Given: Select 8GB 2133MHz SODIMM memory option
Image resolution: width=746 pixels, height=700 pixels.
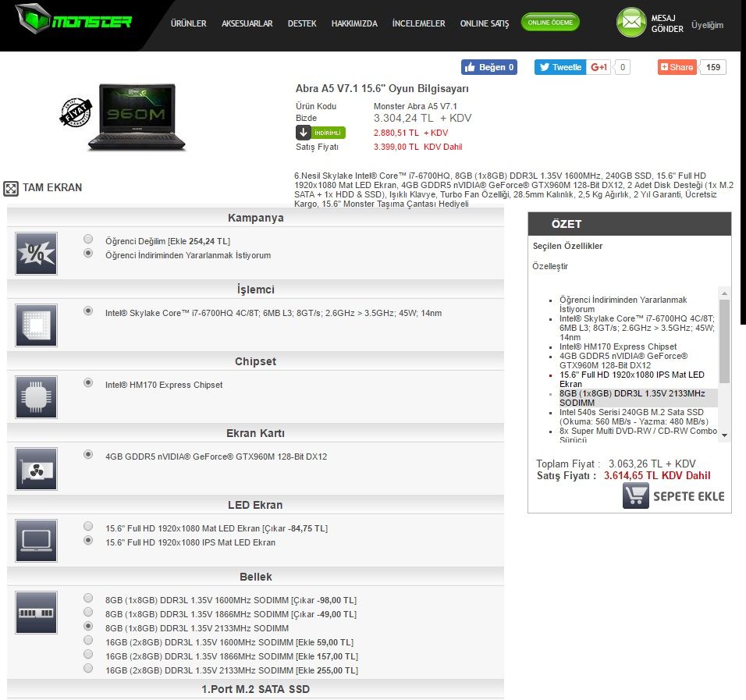Looking at the screenshot, I should coord(88,626).
